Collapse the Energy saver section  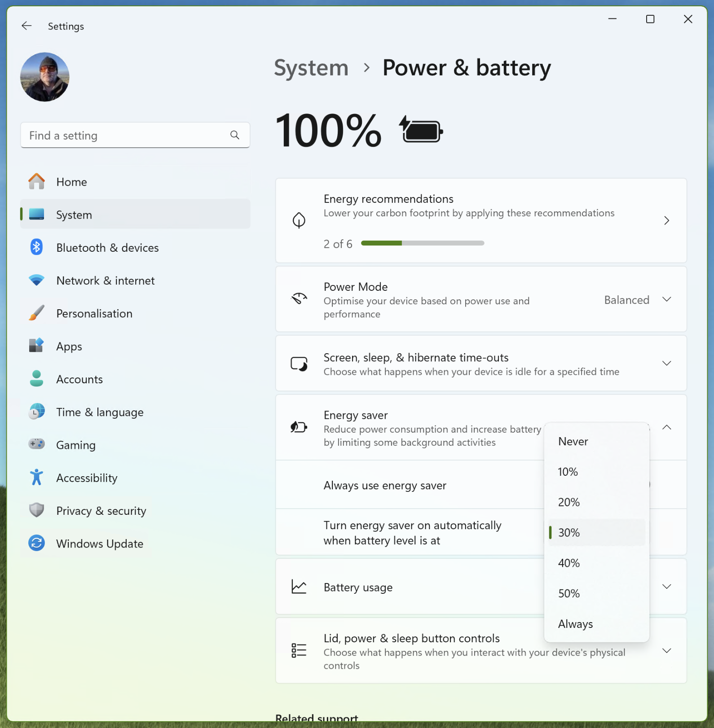[667, 427]
